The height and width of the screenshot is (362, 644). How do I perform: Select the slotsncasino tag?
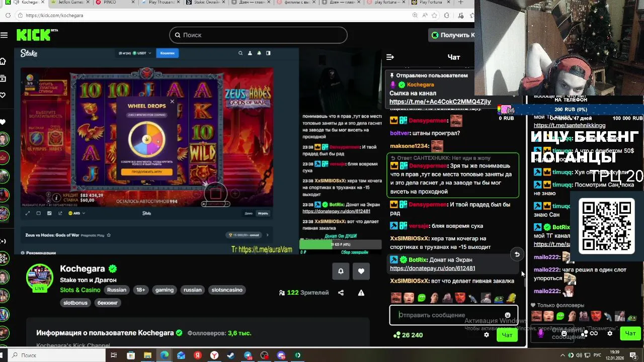click(x=227, y=290)
